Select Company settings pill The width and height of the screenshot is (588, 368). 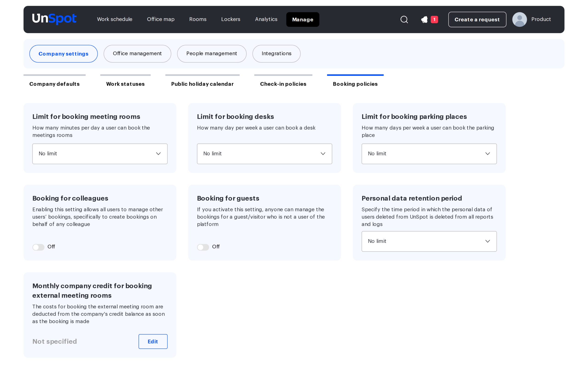[x=63, y=54]
